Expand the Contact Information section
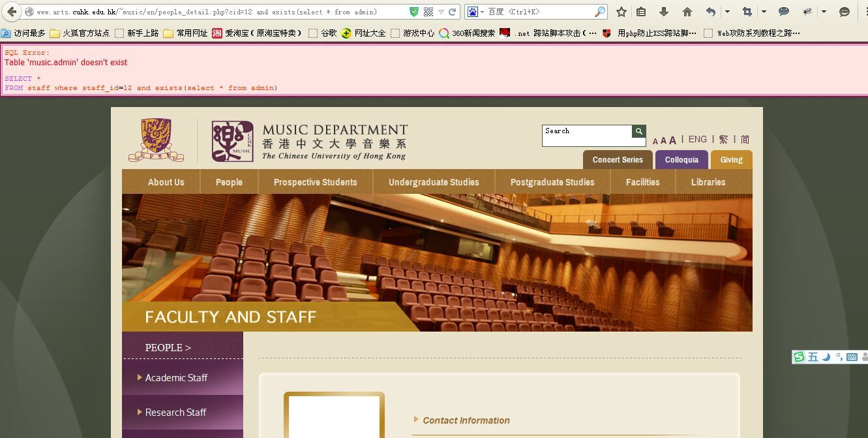 tap(466, 420)
